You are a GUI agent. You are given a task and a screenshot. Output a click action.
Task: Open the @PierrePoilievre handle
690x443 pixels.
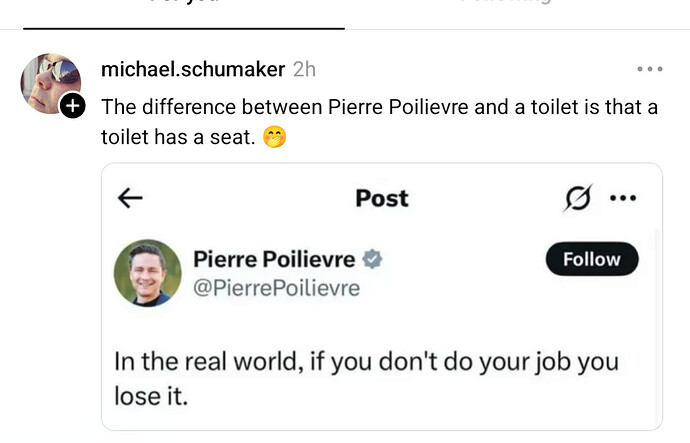coord(276,288)
